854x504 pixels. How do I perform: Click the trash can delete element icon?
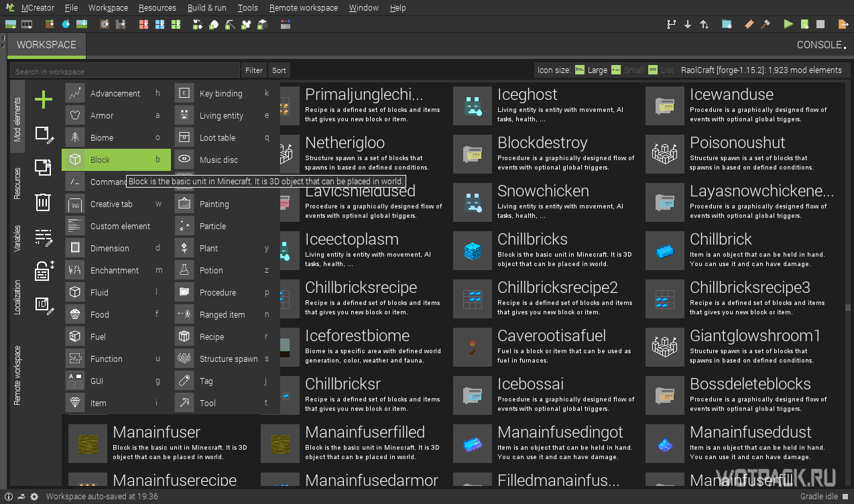tap(43, 202)
